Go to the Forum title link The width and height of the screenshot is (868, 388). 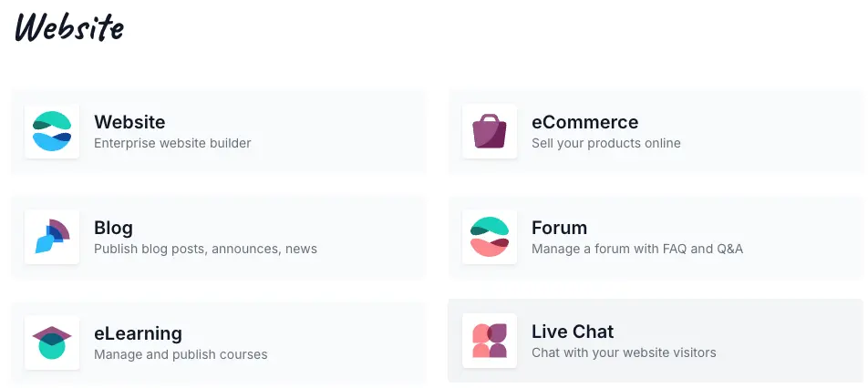click(559, 228)
